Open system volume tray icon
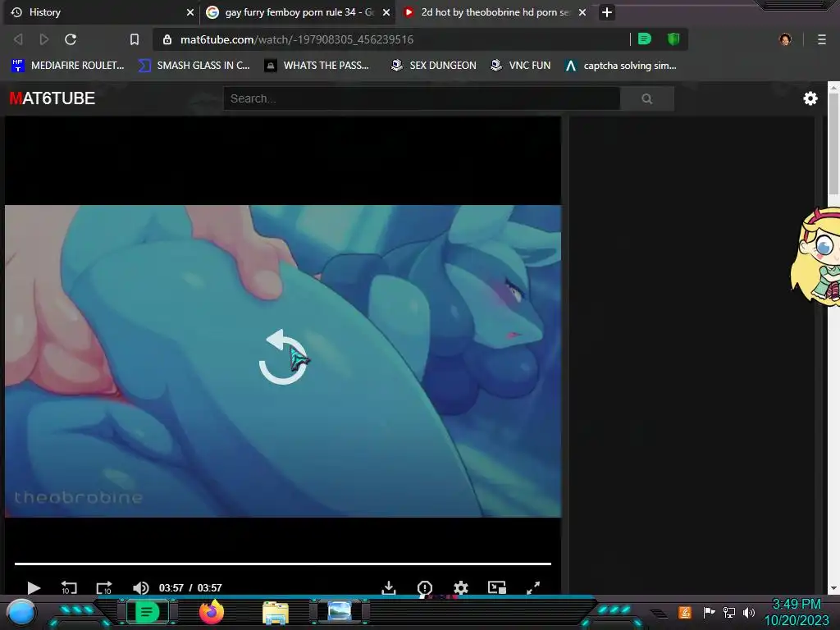This screenshot has width=840, height=630. tap(749, 612)
